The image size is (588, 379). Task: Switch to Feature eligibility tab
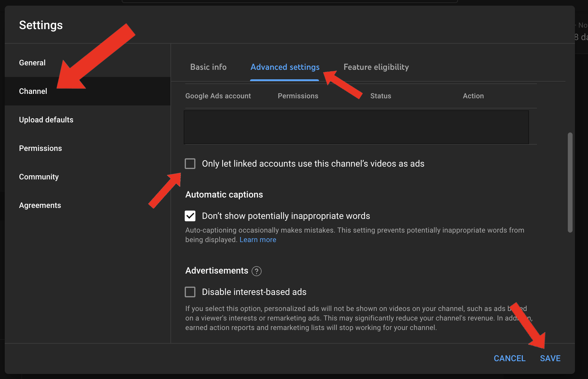376,67
